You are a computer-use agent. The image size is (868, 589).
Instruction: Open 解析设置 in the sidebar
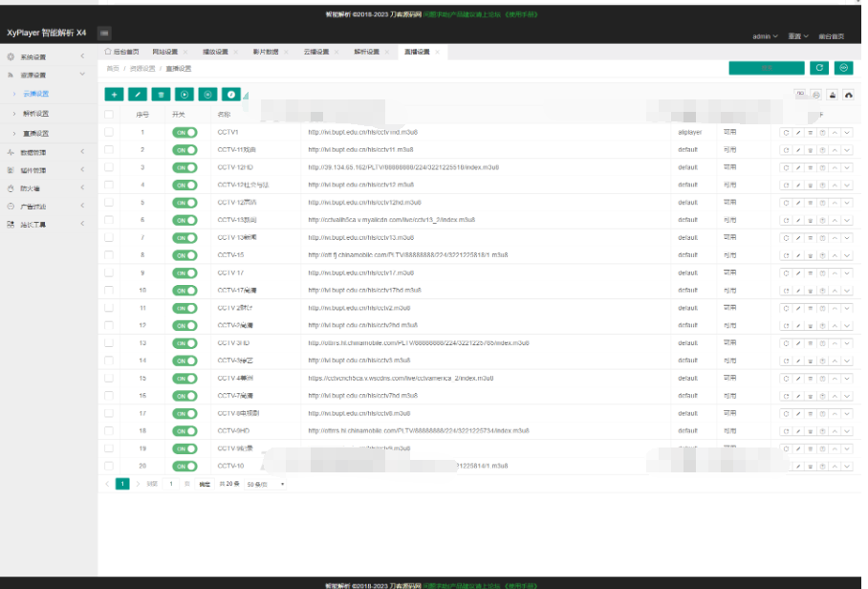36,113
